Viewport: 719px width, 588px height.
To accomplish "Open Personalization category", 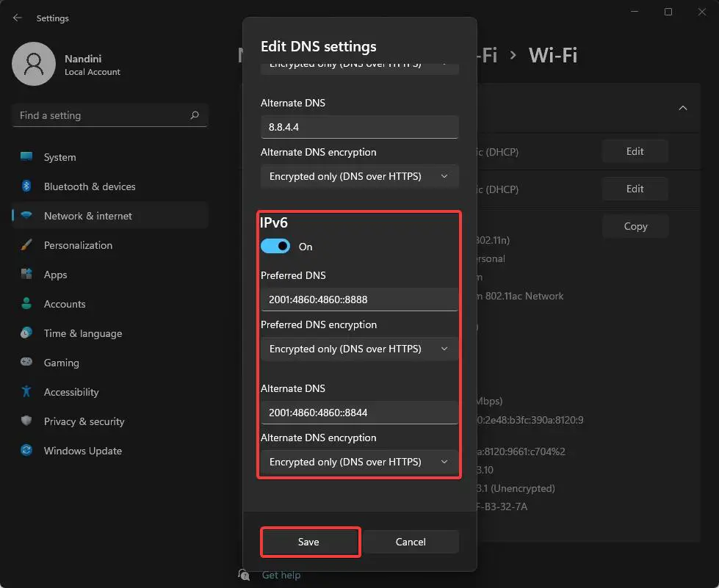I will tap(110, 245).
